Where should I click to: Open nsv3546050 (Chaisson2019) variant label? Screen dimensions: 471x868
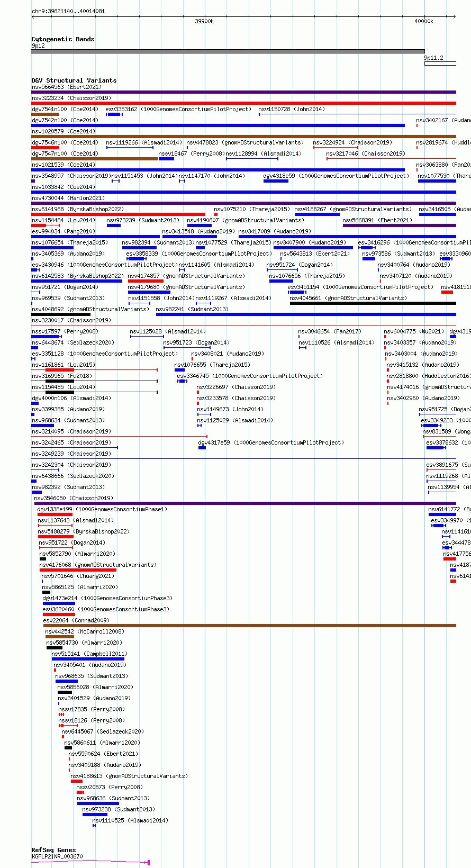pos(74,498)
